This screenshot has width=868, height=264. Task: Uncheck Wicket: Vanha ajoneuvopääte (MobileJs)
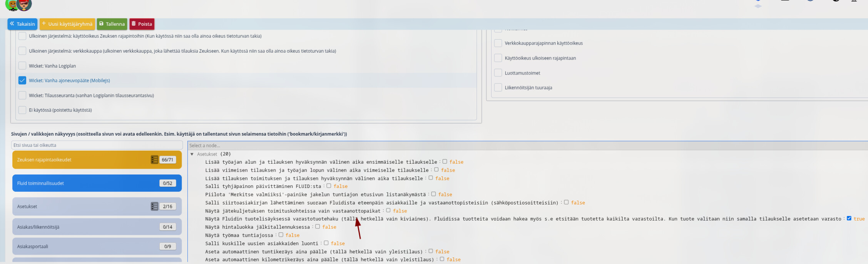tap(22, 80)
